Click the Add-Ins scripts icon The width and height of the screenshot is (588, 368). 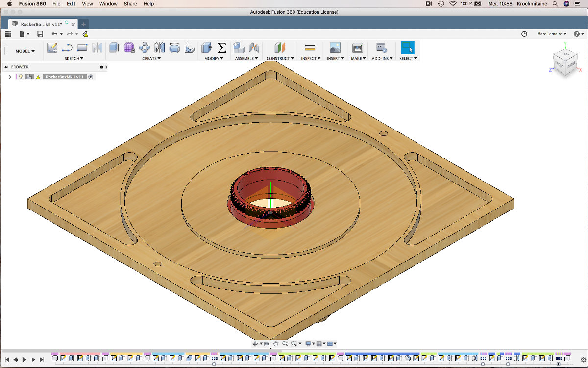[x=382, y=48]
